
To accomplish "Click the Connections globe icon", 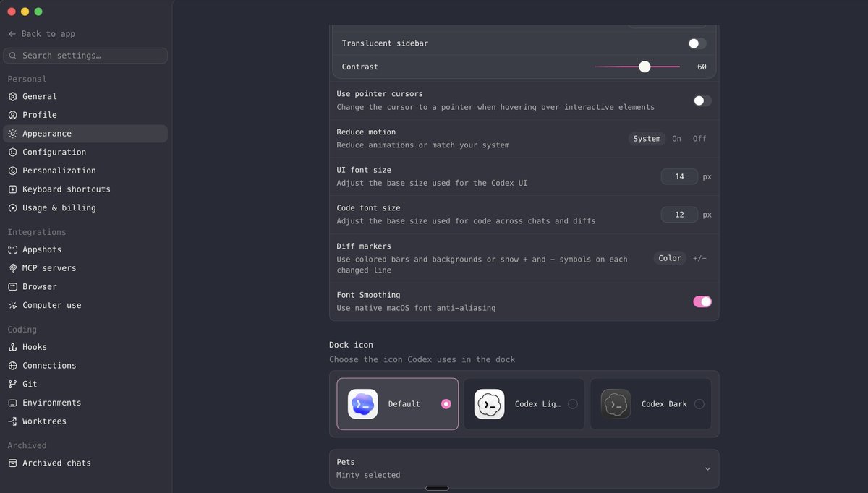I will pos(12,366).
